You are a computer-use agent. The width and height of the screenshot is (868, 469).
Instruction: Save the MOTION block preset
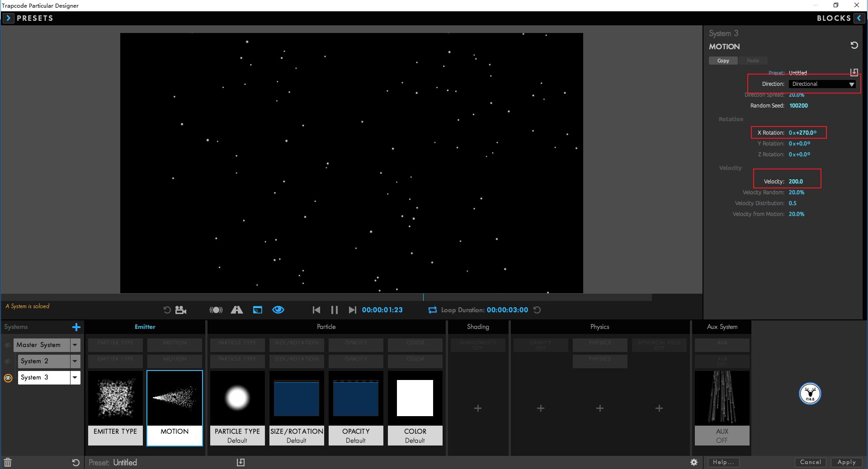tap(854, 72)
